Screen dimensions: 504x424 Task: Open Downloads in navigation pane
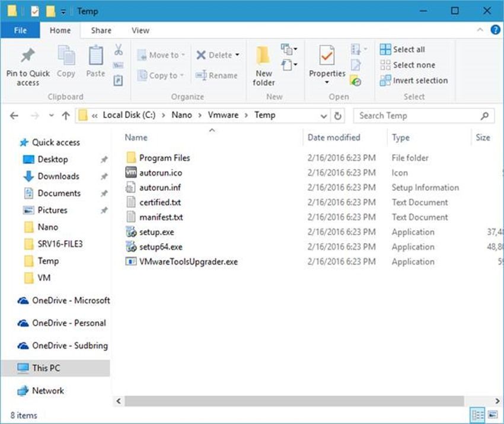point(58,176)
